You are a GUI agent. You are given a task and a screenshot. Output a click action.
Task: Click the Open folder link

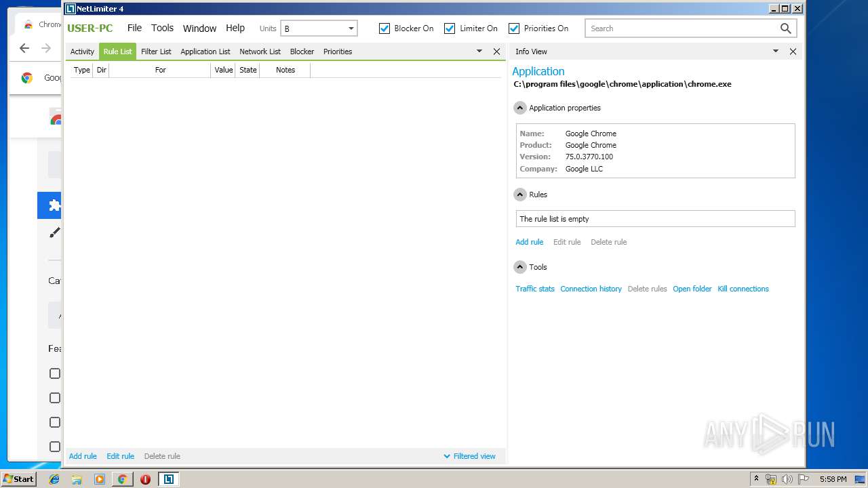pyautogui.click(x=692, y=289)
